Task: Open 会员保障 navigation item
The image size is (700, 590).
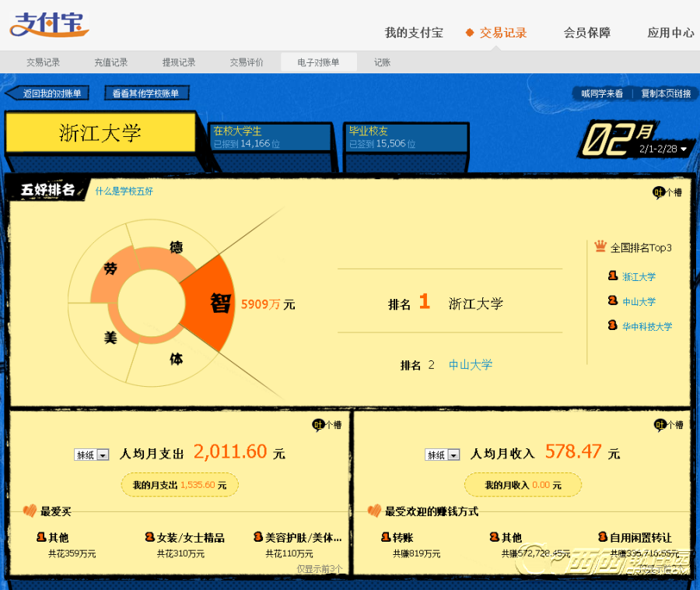Action: pos(587,33)
